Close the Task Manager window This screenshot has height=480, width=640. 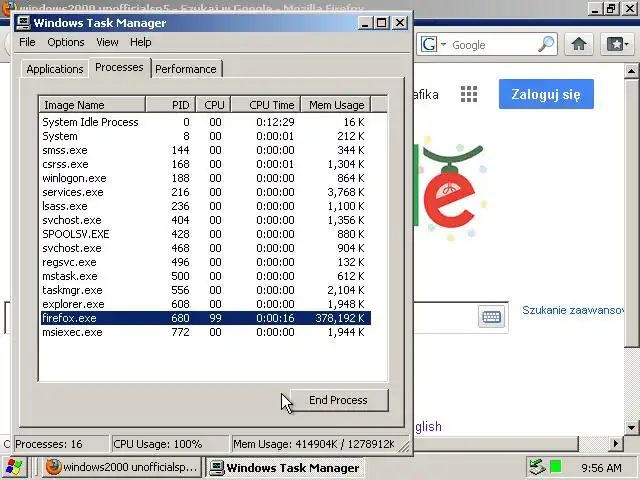click(x=400, y=23)
